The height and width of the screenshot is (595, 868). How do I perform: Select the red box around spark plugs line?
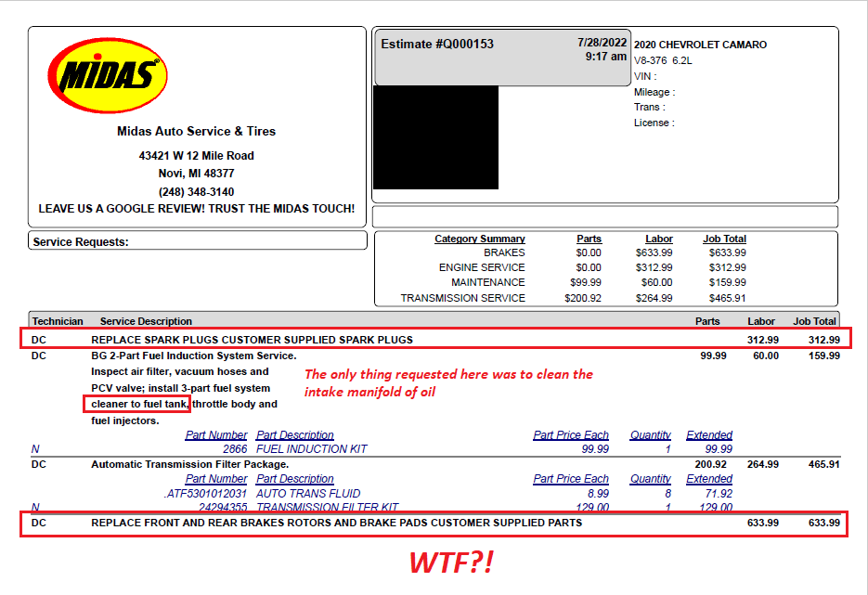(436, 339)
